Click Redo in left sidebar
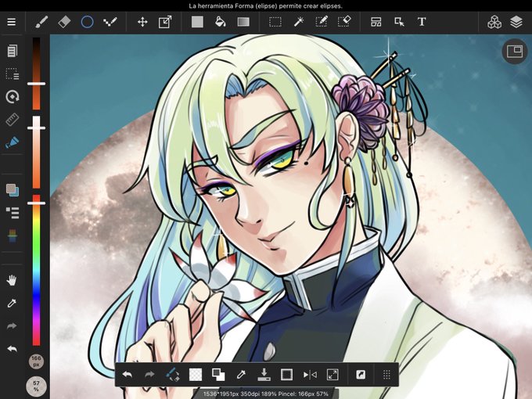The image size is (532, 399). [x=13, y=326]
